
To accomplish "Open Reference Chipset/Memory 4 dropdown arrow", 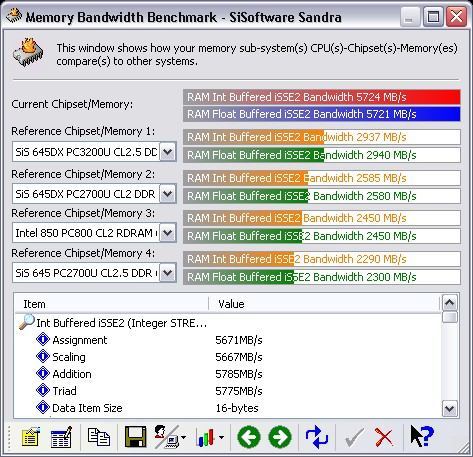I will (x=168, y=273).
